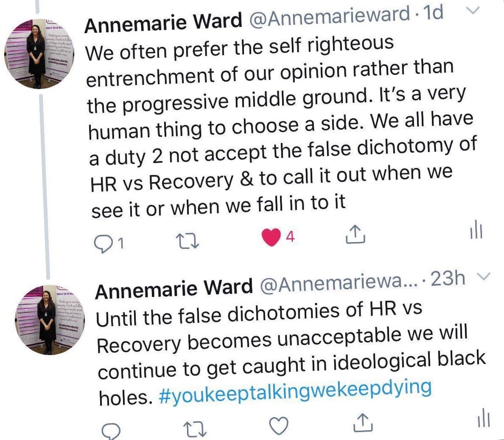Open the profile avatar on the second tweet
The image size is (504, 440).
pyautogui.click(x=50, y=320)
